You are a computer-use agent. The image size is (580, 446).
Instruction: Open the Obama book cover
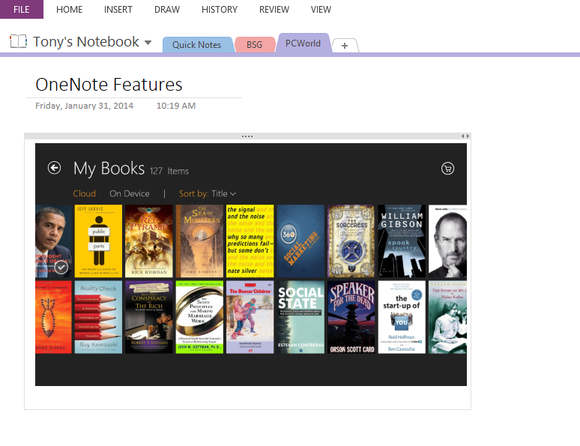[x=54, y=241]
